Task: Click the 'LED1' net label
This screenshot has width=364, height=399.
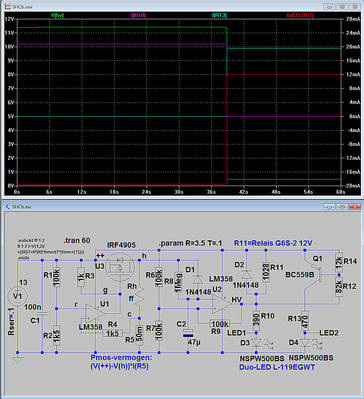Action: (x=236, y=332)
